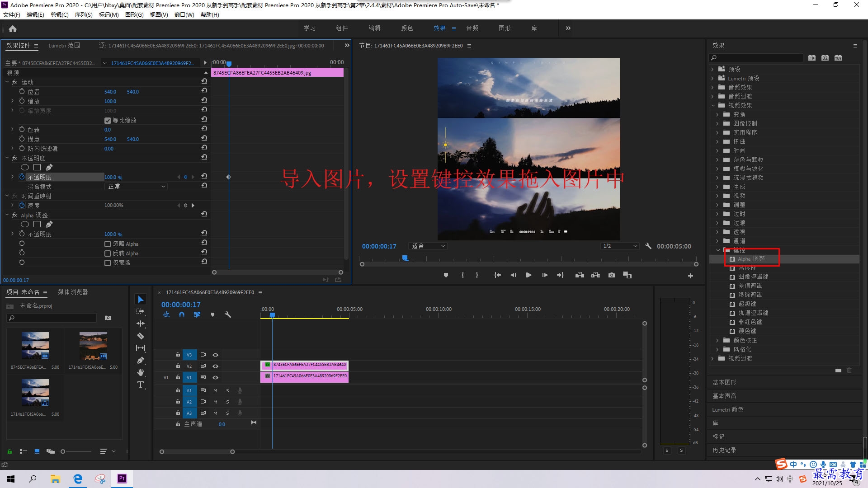Image resolution: width=868 pixels, height=488 pixels.
Task: Toggle V2 track visibility eye
Action: click(216, 366)
